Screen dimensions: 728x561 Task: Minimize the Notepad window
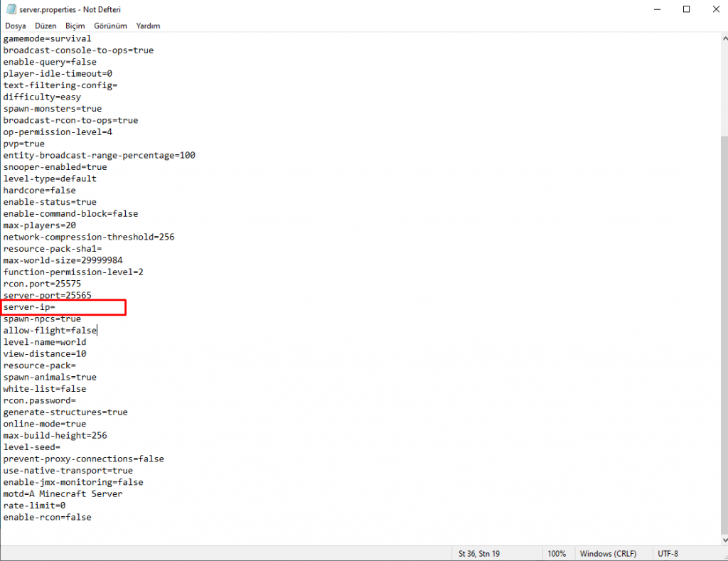652,9
